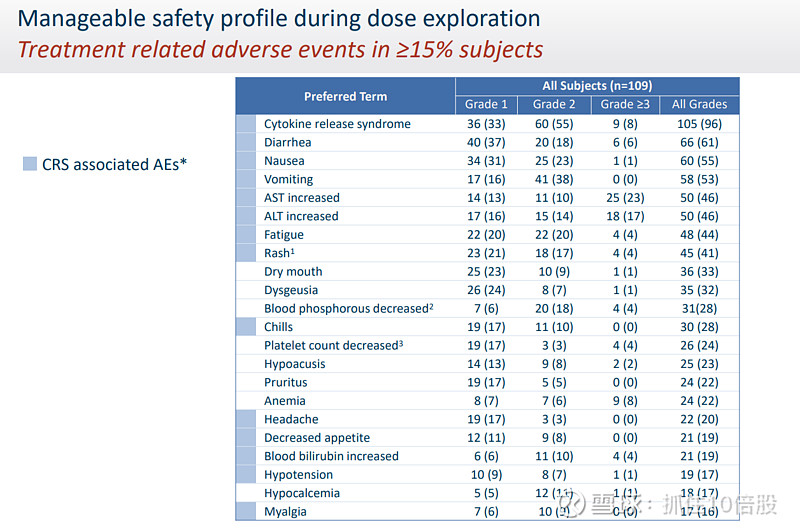Image resolution: width=800 pixels, height=529 pixels.
Task: Select Dysgeusia Grade 1 value '26 (24)'
Action: pyautogui.click(x=486, y=290)
